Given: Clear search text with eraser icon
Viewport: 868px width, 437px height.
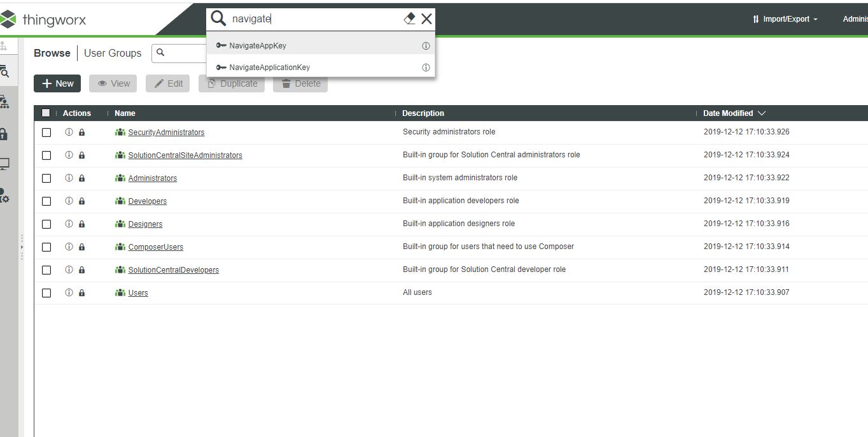Looking at the screenshot, I should click(410, 18).
